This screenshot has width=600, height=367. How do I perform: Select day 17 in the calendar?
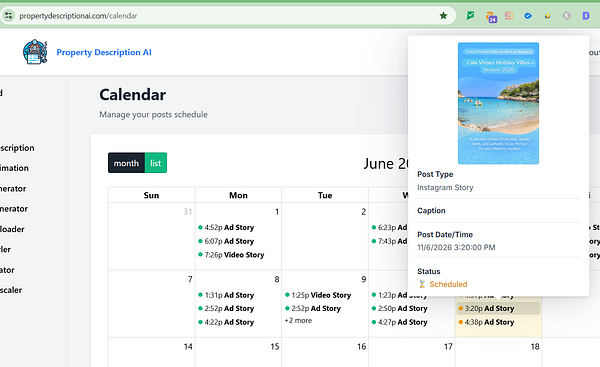448,347
